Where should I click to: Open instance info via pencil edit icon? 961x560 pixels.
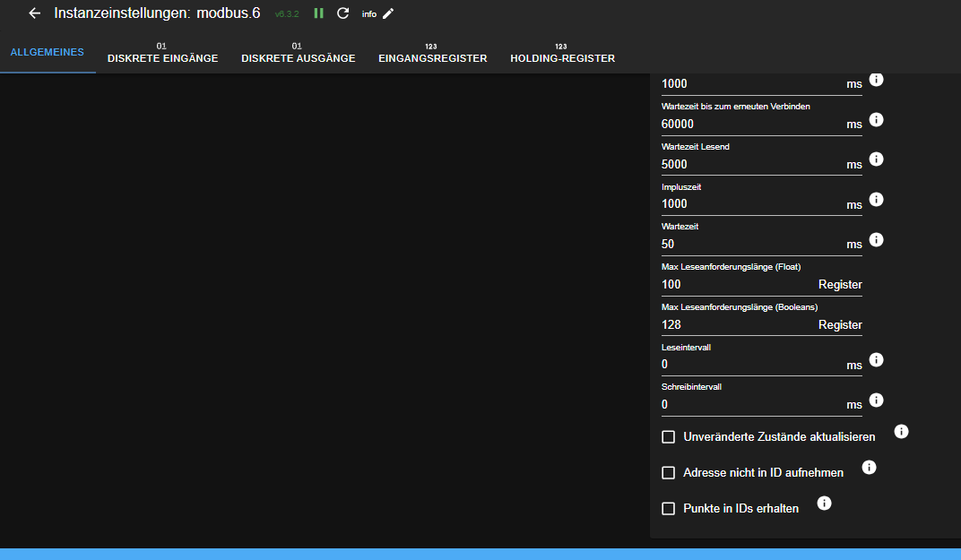[x=387, y=13]
